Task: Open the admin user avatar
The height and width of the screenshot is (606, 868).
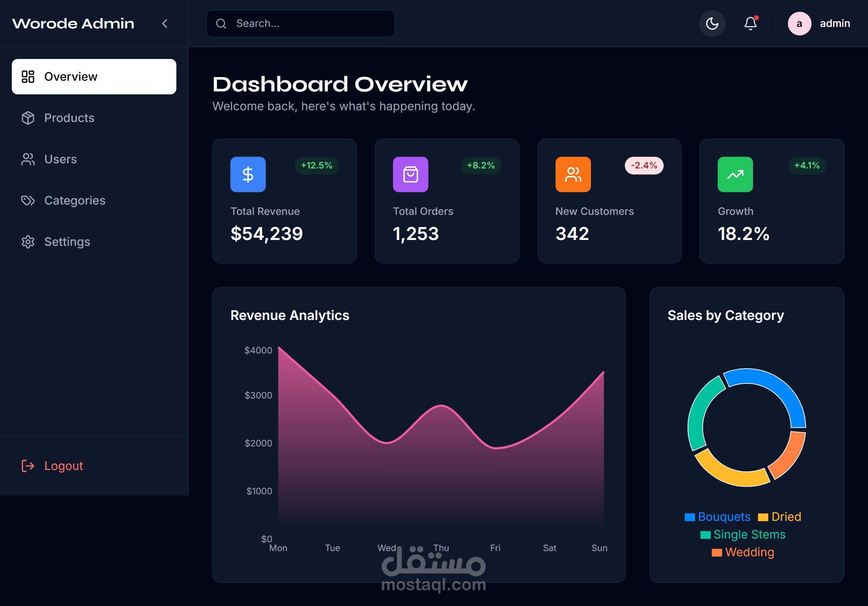Action: click(x=799, y=24)
